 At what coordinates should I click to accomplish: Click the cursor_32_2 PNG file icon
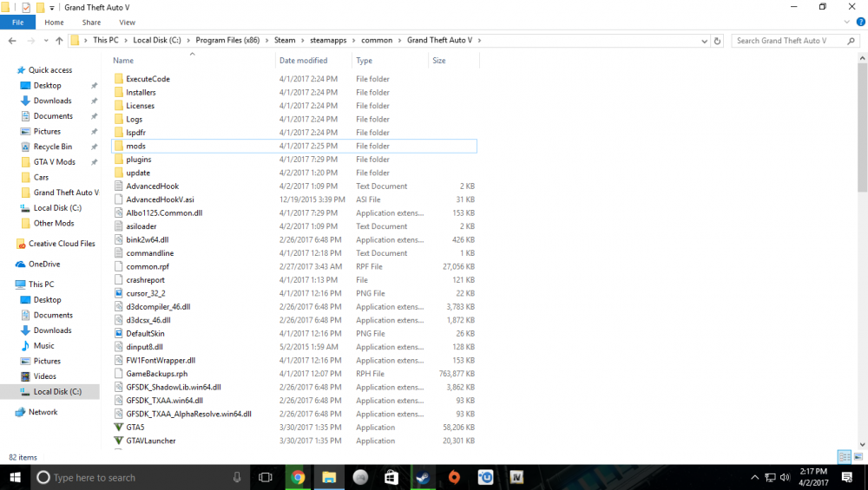[x=118, y=293]
